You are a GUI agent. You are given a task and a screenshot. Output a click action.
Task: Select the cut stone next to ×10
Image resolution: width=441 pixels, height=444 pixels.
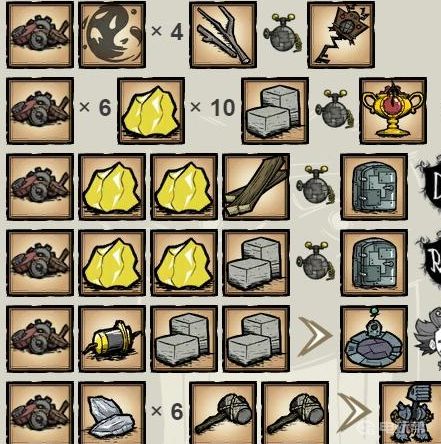[275, 111]
